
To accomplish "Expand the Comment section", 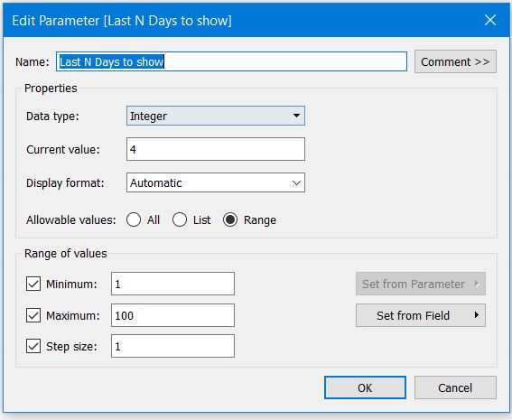I will [x=455, y=61].
